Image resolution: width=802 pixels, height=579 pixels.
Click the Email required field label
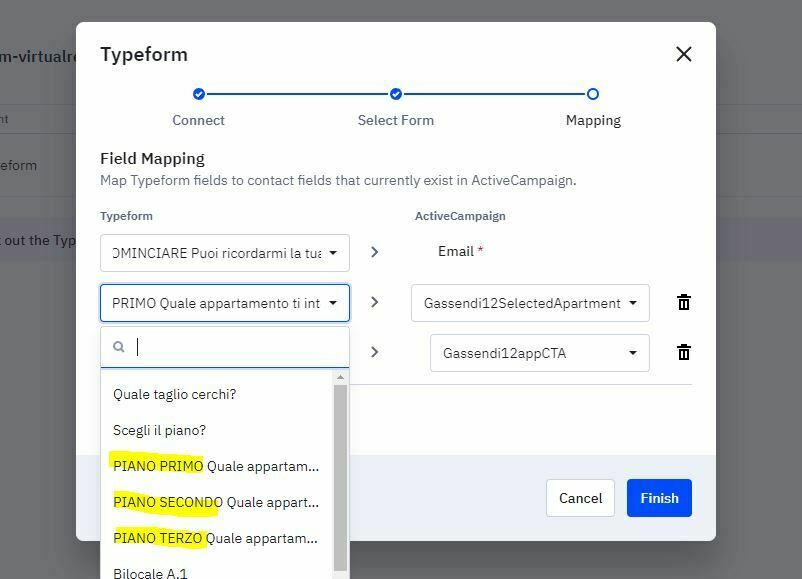coord(460,251)
